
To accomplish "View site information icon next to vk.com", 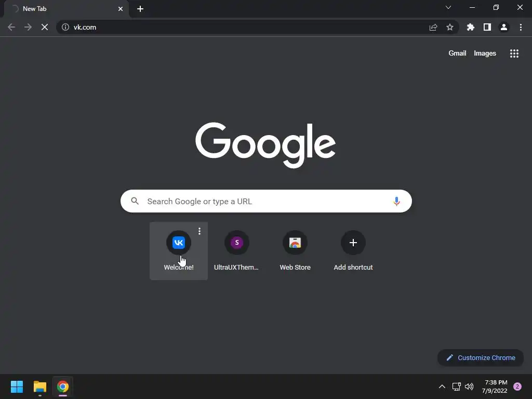I will [65, 27].
